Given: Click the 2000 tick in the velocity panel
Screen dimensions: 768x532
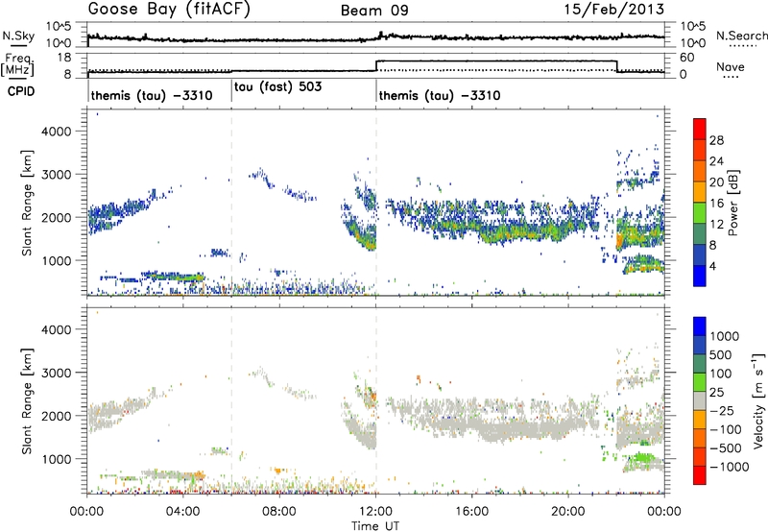Looking at the screenshot, I should click(56, 416).
